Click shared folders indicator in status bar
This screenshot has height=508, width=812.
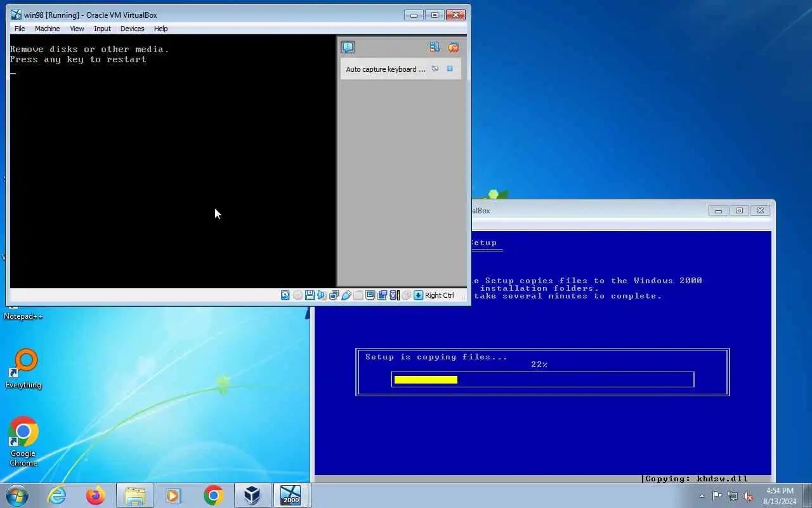coord(358,295)
